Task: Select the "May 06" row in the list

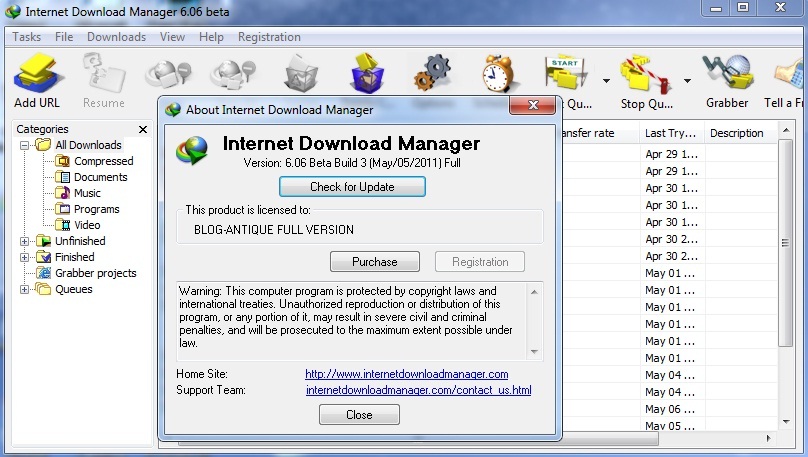Action: 670,409
